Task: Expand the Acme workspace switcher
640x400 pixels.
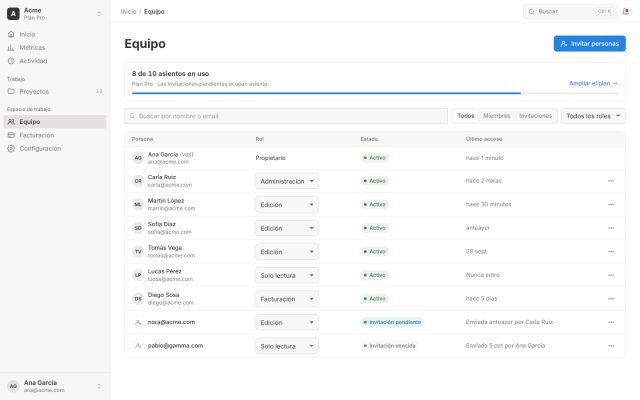Action: point(99,14)
